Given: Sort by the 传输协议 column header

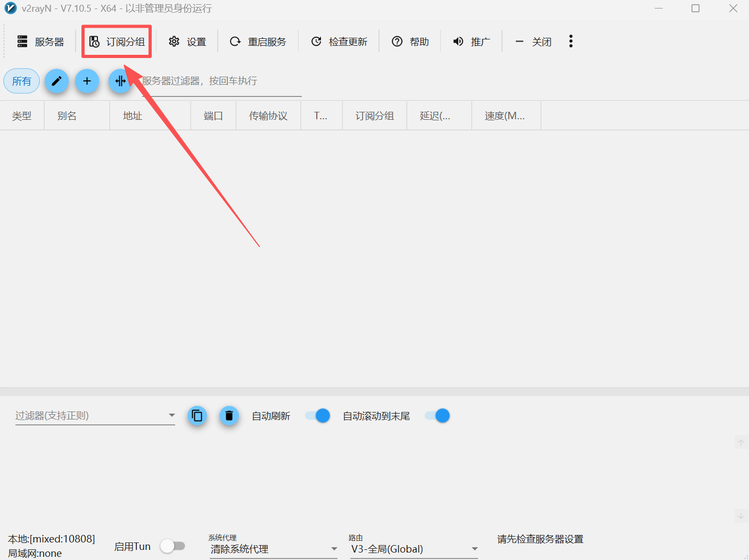Looking at the screenshot, I should click(268, 116).
